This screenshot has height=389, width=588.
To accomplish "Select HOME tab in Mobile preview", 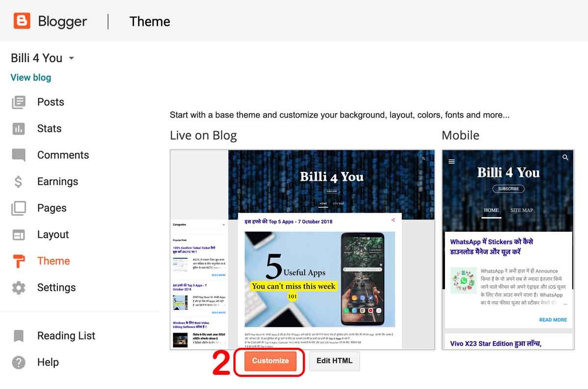I will (x=491, y=210).
